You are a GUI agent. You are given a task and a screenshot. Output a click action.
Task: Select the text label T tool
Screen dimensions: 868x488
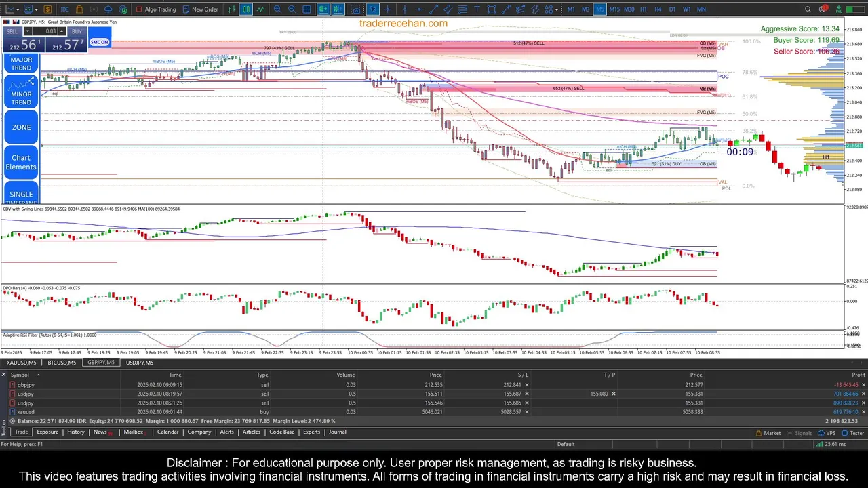pos(477,9)
